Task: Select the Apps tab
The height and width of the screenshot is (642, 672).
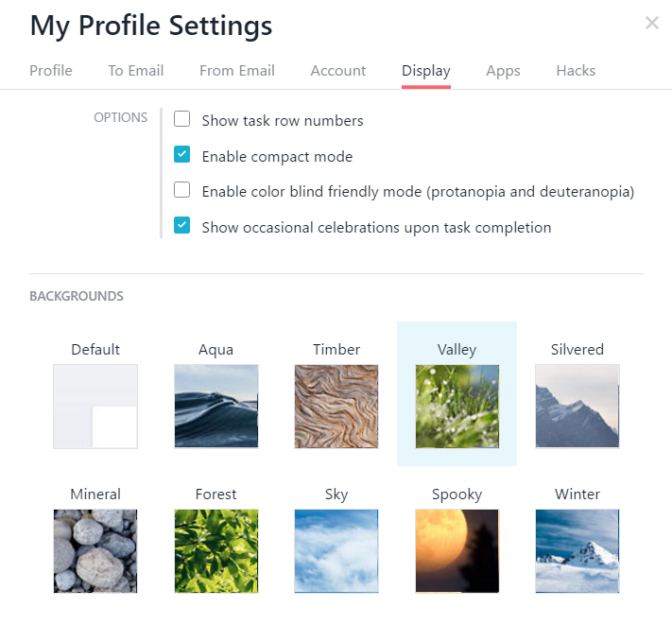Action: 503,70
